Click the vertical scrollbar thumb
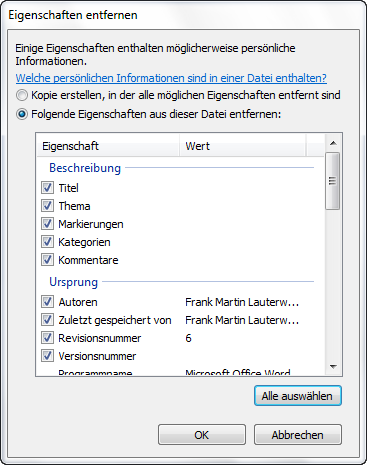Image resolution: width=367 pixels, height=465 pixels. tap(333, 181)
